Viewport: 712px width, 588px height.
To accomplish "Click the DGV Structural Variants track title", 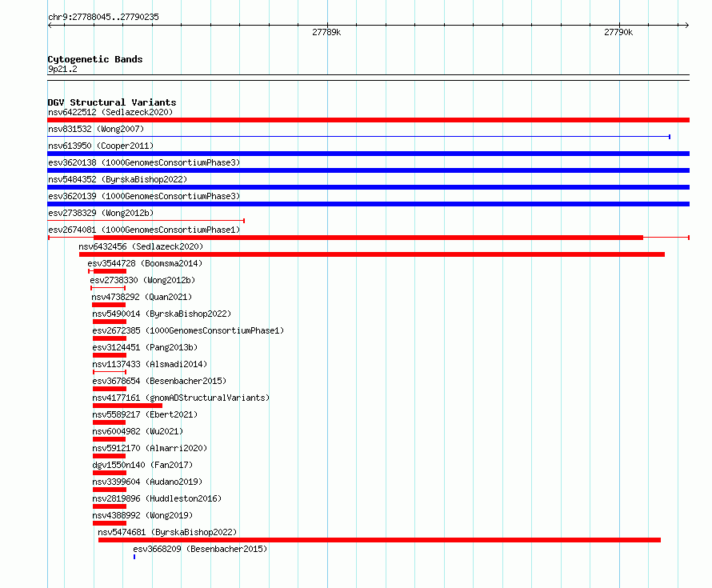I will tap(112, 102).
